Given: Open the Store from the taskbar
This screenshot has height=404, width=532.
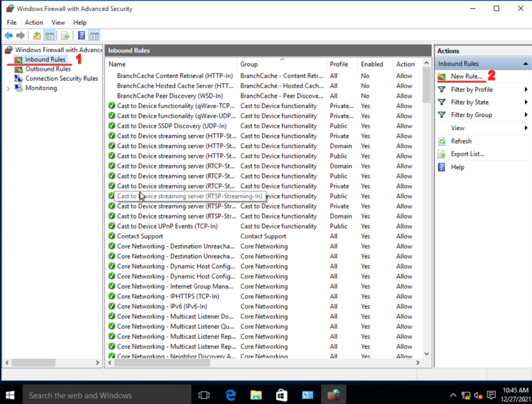Looking at the screenshot, I should tap(282, 395).
